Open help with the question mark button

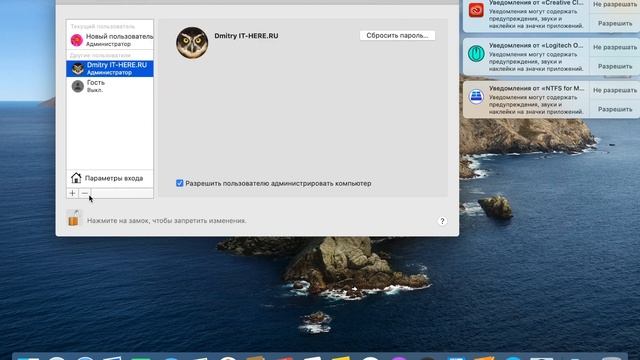(x=442, y=221)
